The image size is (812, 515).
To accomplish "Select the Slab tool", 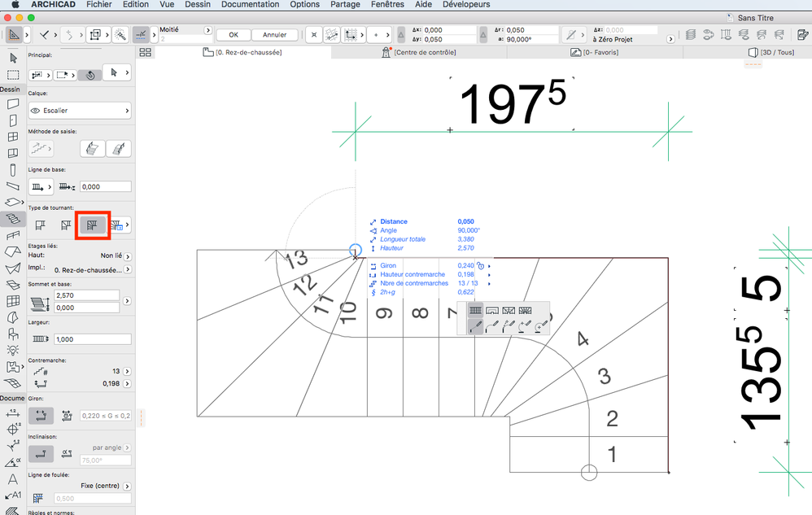I will pos(13,203).
